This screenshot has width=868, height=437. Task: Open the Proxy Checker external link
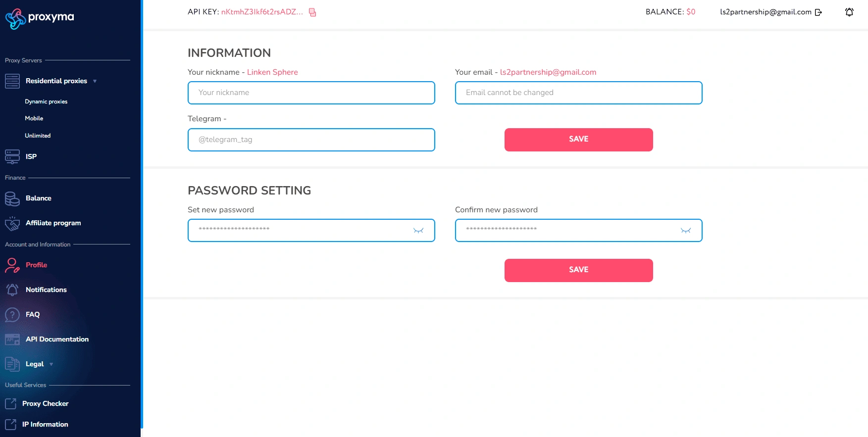45,404
